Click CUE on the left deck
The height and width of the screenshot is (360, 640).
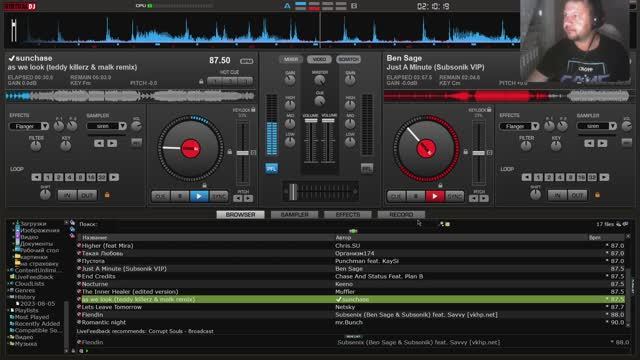click(161, 197)
